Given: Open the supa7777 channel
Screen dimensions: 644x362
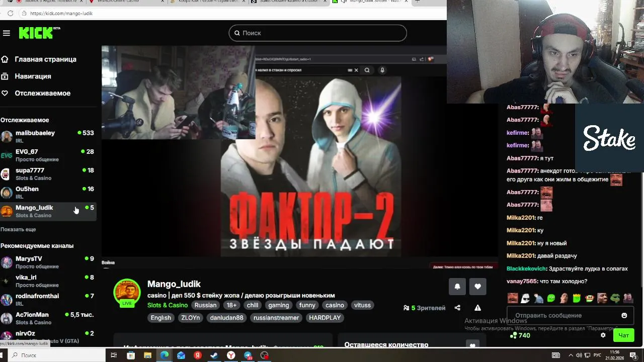Looking at the screenshot, I should [x=48, y=173].
